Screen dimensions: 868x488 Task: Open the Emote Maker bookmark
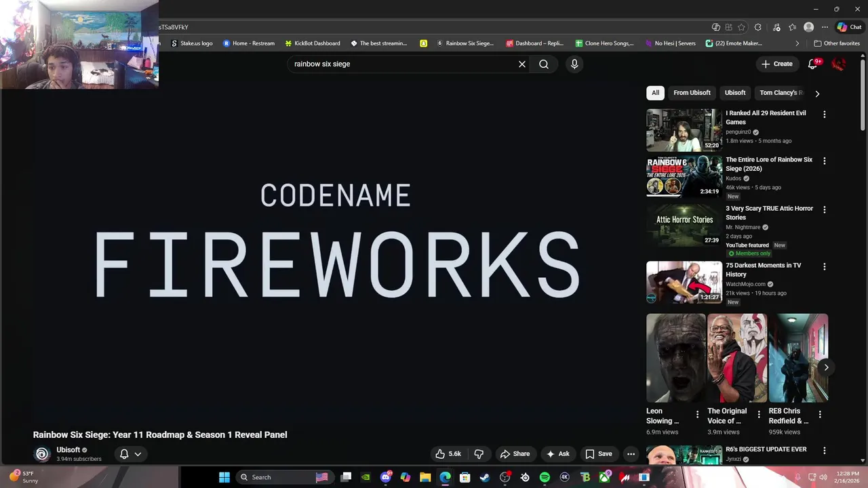(734, 43)
